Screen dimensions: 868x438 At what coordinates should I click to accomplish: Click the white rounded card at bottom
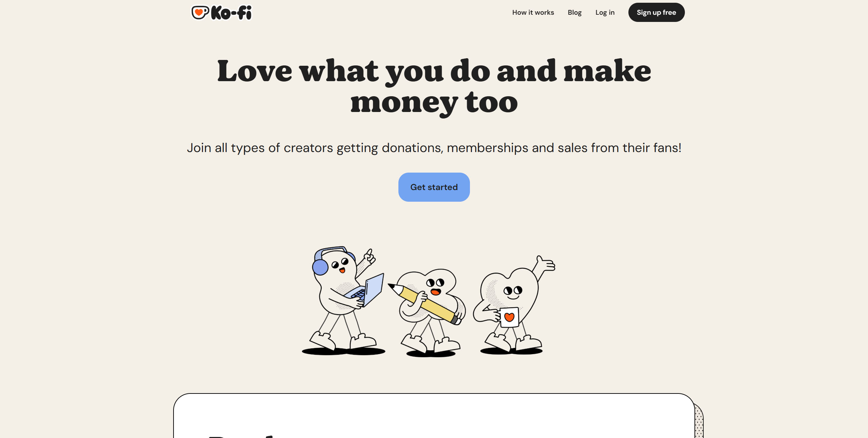click(434, 415)
